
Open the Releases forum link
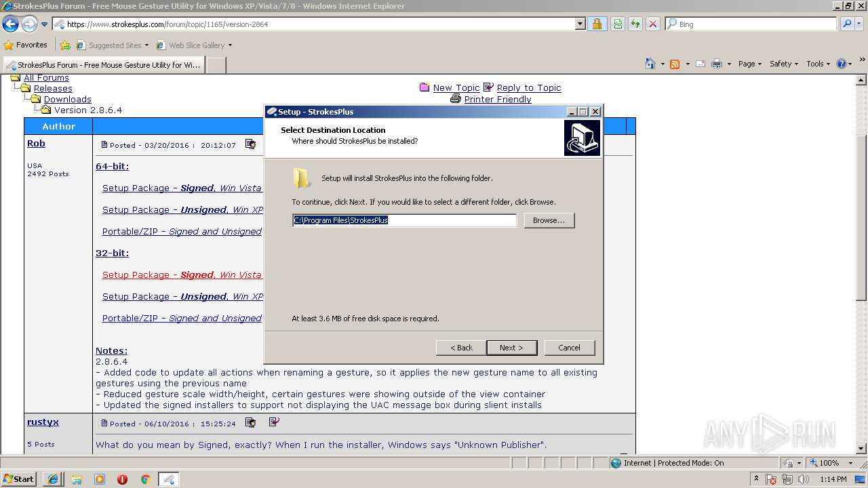click(x=53, y=88)
